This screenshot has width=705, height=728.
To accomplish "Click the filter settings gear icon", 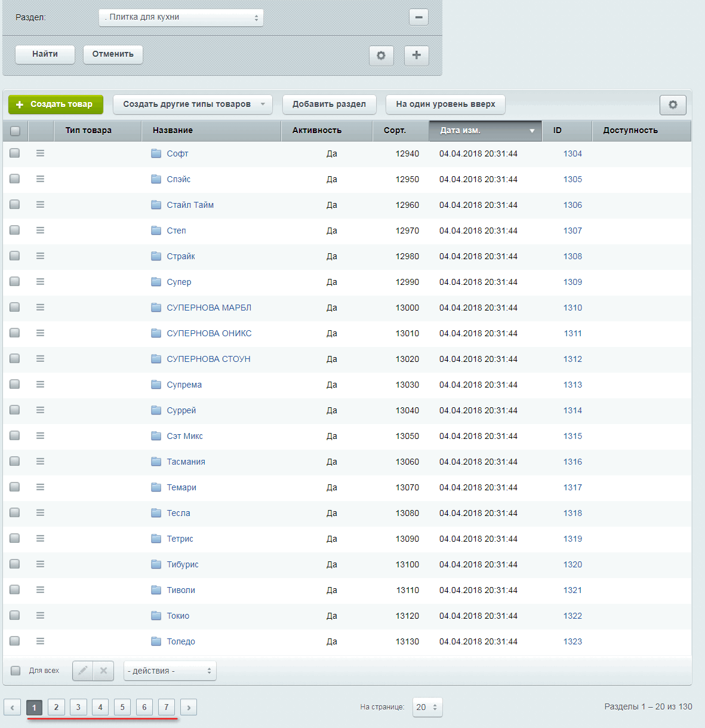I will [x=381, y=56].
